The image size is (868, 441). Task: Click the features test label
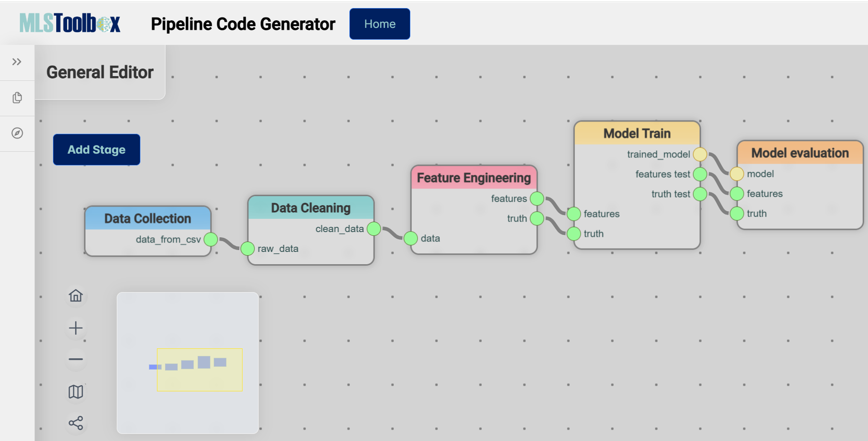[x=663, y=174]
